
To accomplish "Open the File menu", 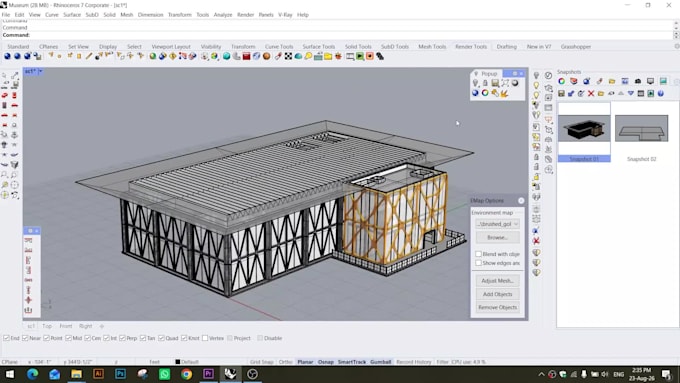I will click(6, 15).
